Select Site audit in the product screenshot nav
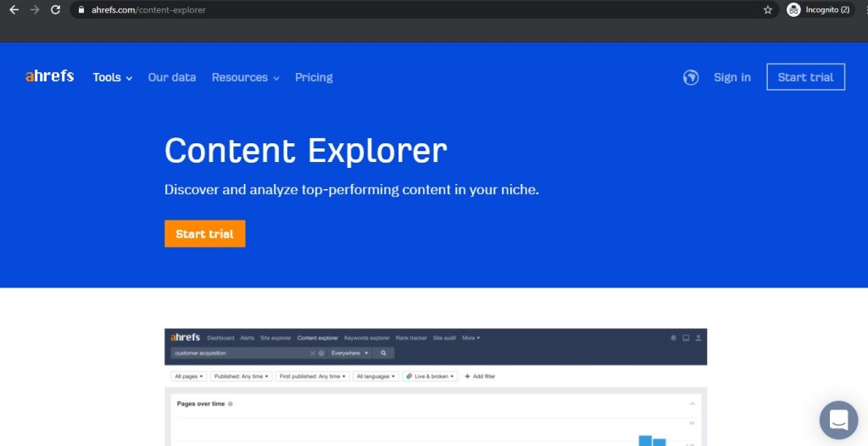 [x=444, y=338]
